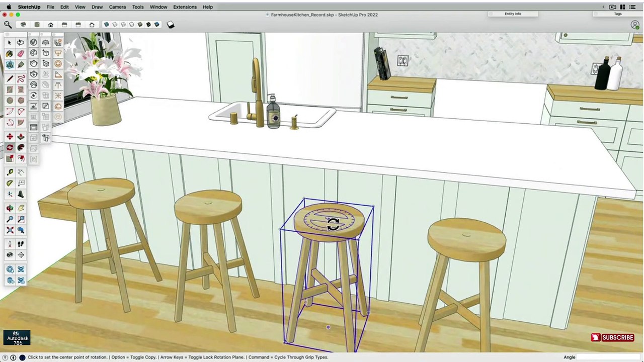
Task: Switch to Iso view icon
Action: click(23, 25)
